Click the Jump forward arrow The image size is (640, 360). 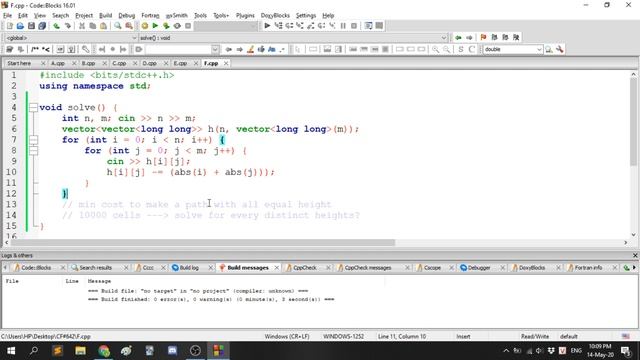469,38
